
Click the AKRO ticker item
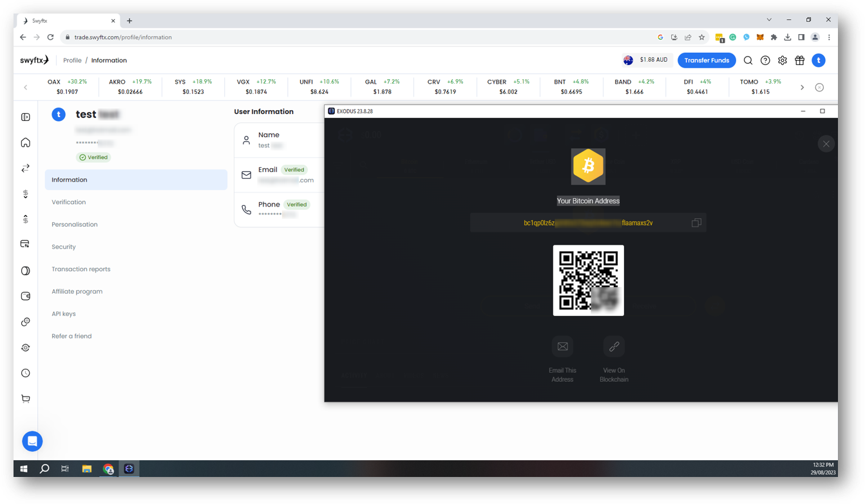tap(130, 87)
